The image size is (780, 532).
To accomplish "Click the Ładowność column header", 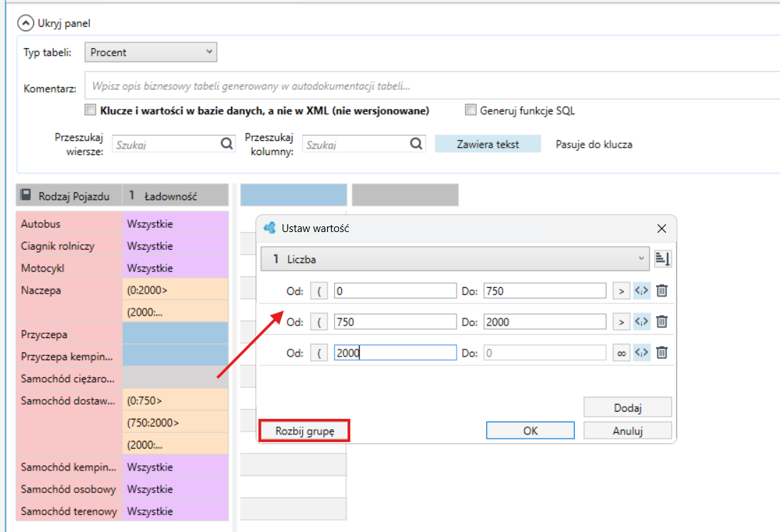I will click(175, 195).
